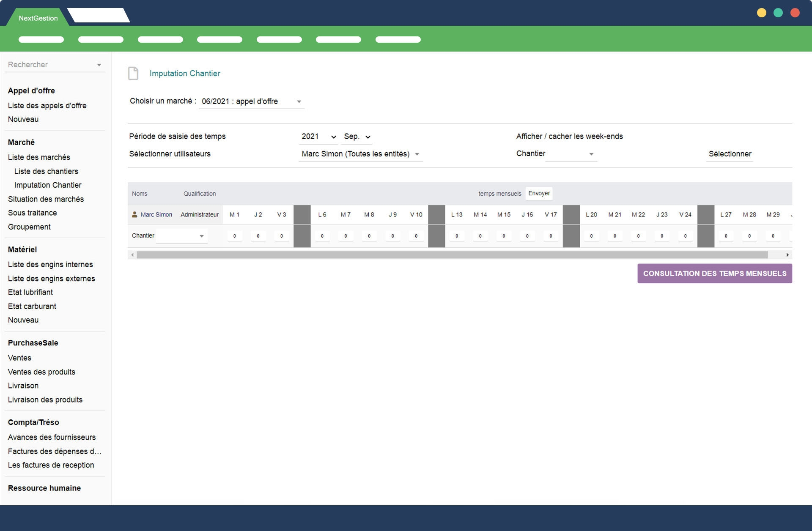Click Consultation des temps mensuels button
This screenshot has width=812, height=531.
tap(714, 274)
